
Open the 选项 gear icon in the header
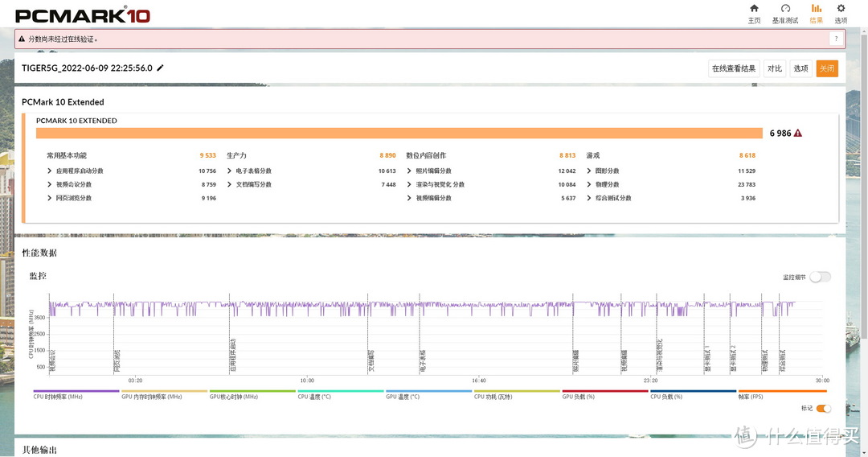click(841, 8)
